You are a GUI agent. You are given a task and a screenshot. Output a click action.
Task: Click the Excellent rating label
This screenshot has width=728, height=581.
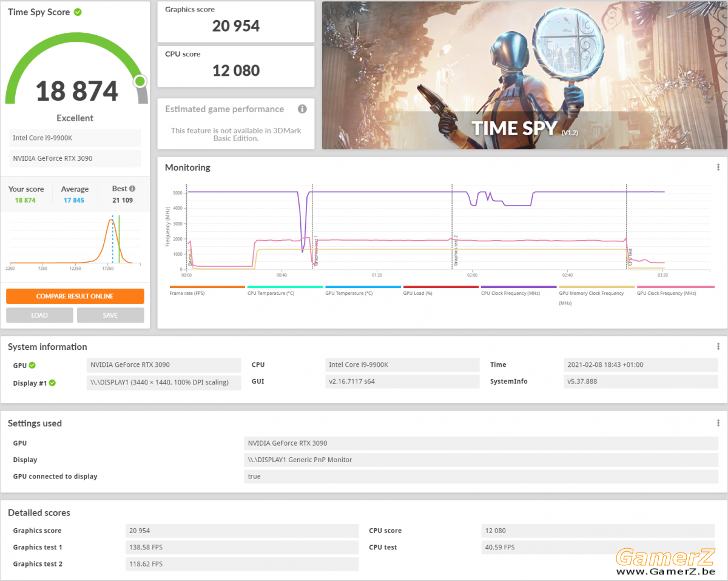75,118
